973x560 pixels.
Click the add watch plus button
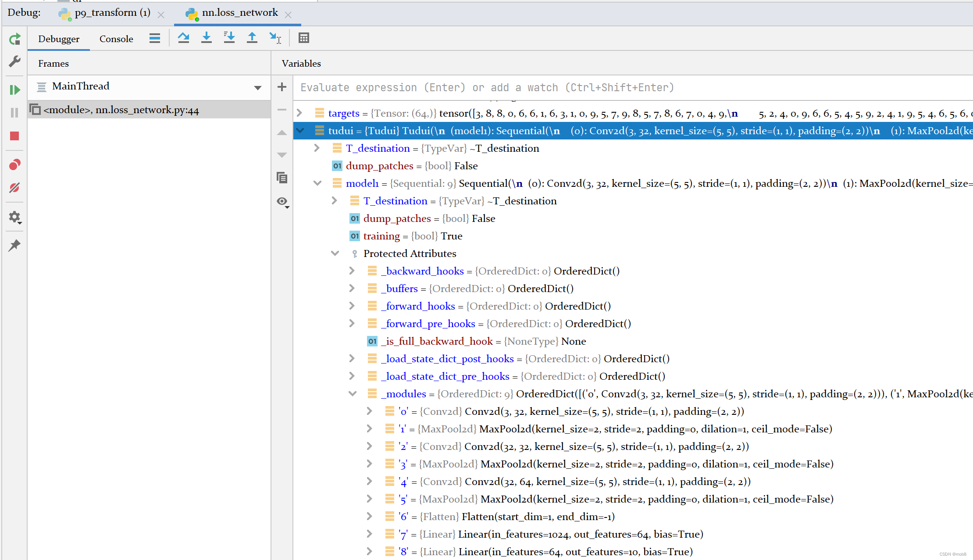coord(282,87)
